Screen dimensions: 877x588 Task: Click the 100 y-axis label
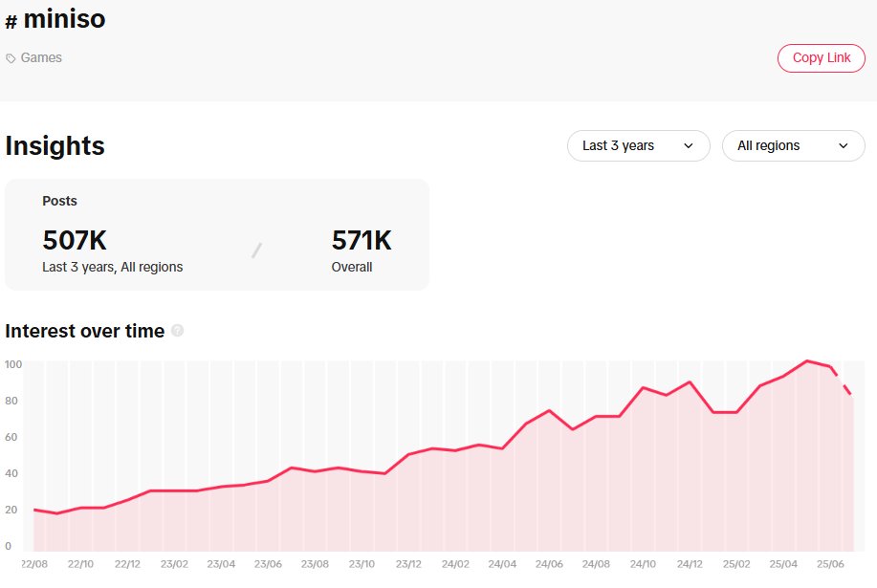13,364
